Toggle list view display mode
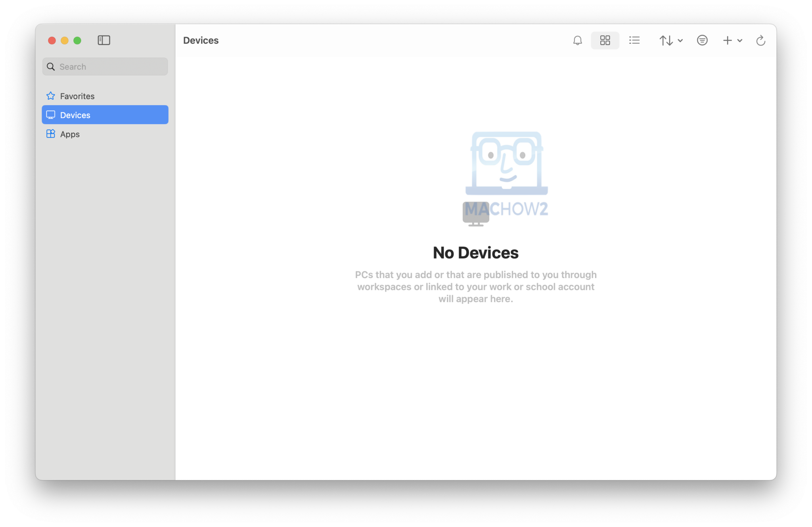Image resolution: width=812 pixels, height=527 pixels. pos(634,40)
